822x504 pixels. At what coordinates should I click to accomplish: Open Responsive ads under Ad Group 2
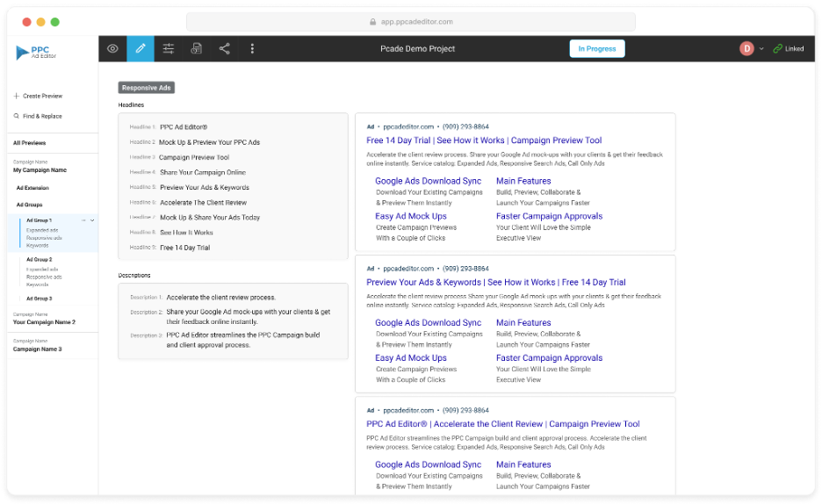(x=44, y=277)
